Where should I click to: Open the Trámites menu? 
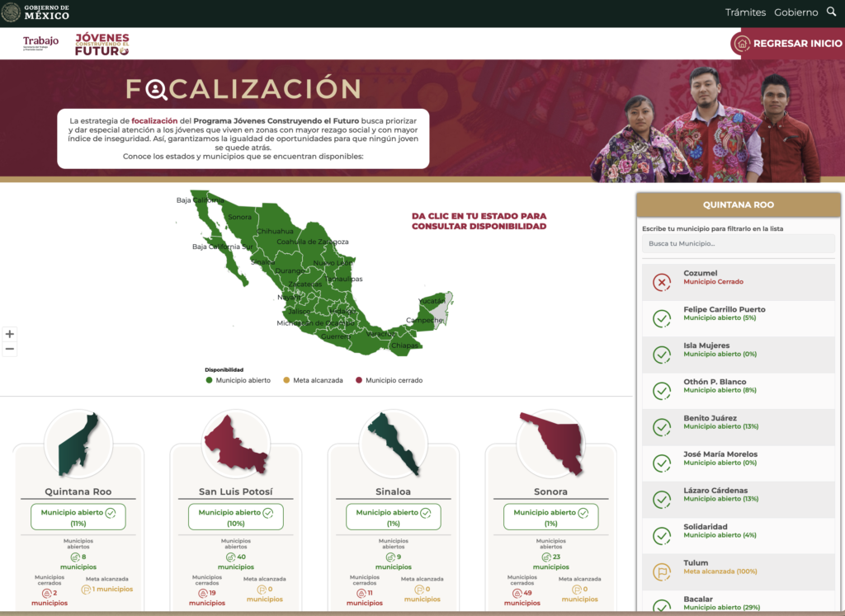coord(745,12)
